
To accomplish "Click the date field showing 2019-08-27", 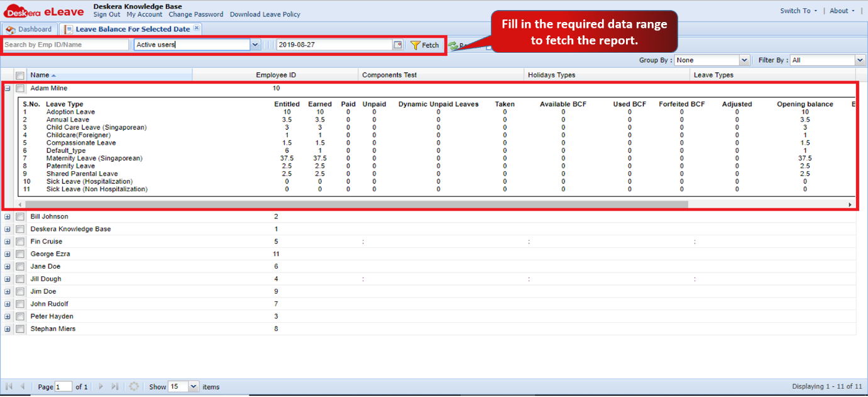I will [x=334, y=45].
